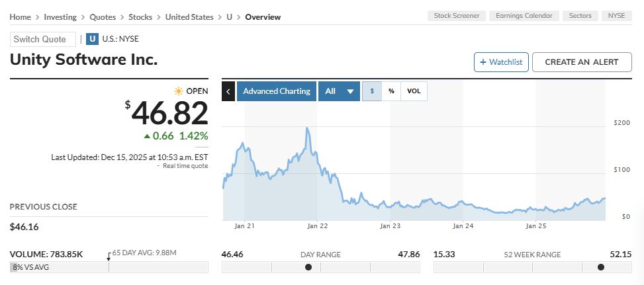Click the blue U ticker badge
Image resolution: width=644 pixels, height=285 pixels.
(x=93, y=39)
